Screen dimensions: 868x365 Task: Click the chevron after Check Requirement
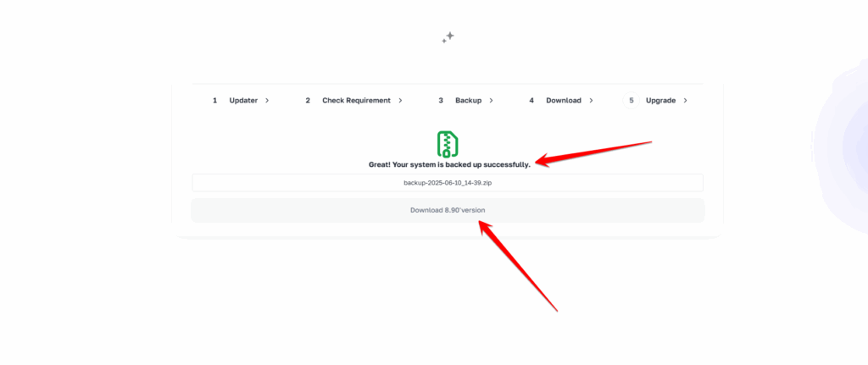pyautogui.click(x=400, y=101)
